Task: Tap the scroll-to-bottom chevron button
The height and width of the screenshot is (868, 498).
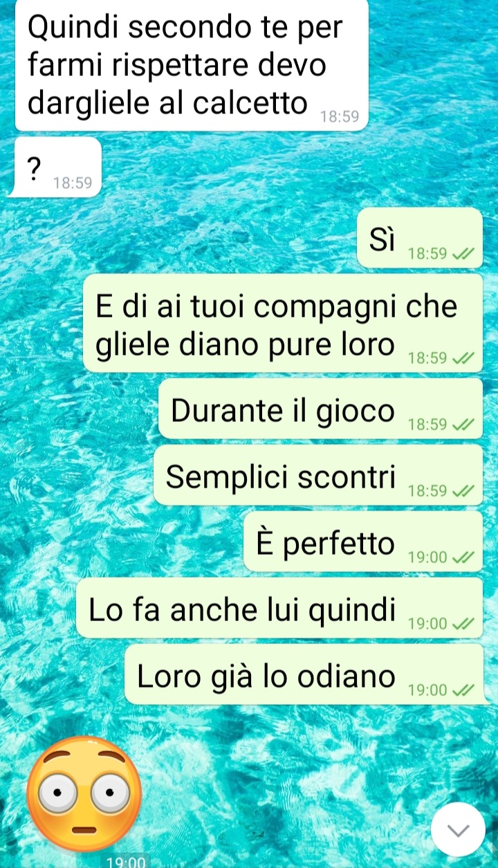Action: coord(458,829)
